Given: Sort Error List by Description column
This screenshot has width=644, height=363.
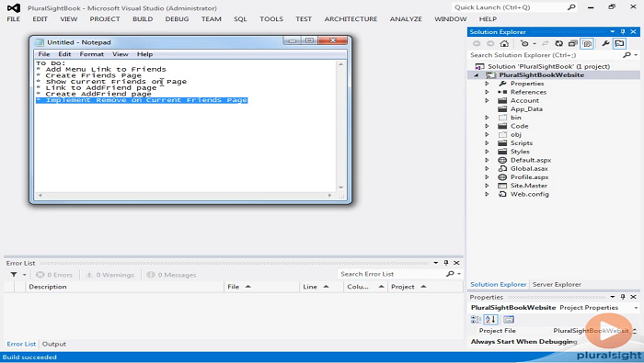Looking at the screenshot, I should coord(124,287).
